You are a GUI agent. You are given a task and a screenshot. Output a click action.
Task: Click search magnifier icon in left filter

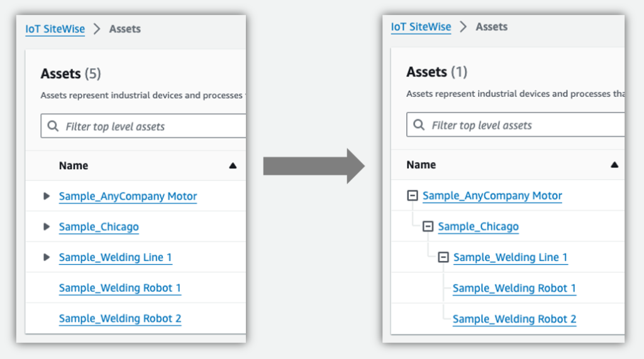tap(53, 126)
